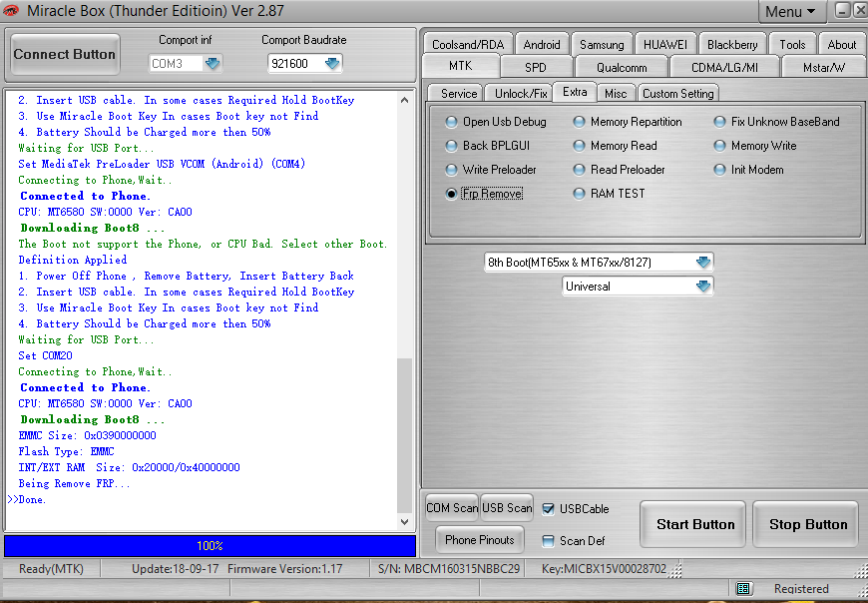Click the USB Scan button

tap(507, 508)
